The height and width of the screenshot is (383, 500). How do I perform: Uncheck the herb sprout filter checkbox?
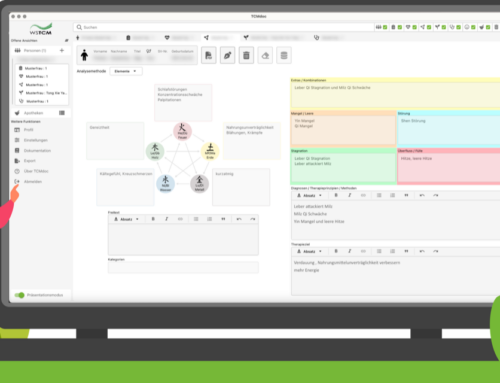tap(444, 27)
